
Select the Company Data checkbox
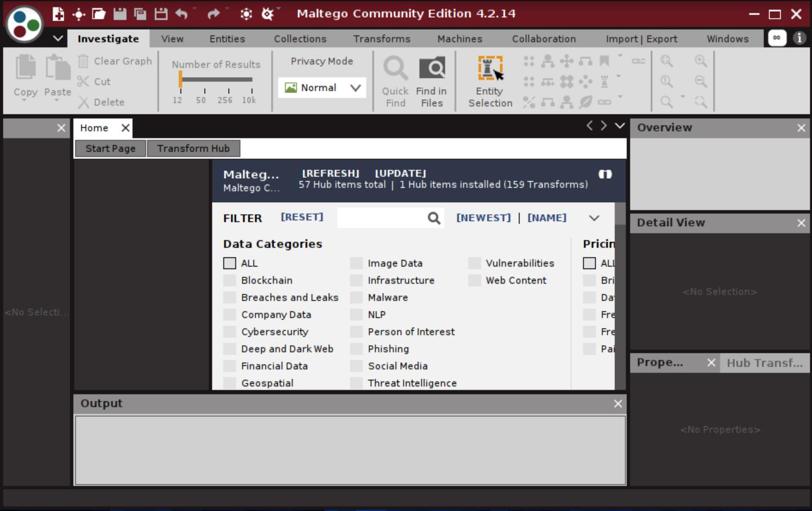pos(230,315)
